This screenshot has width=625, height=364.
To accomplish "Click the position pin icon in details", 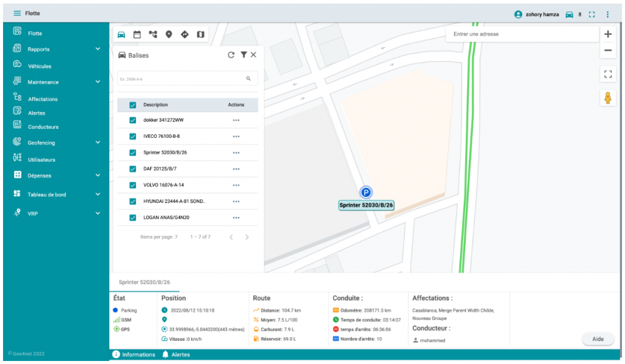I will click(x=164, y=319).
